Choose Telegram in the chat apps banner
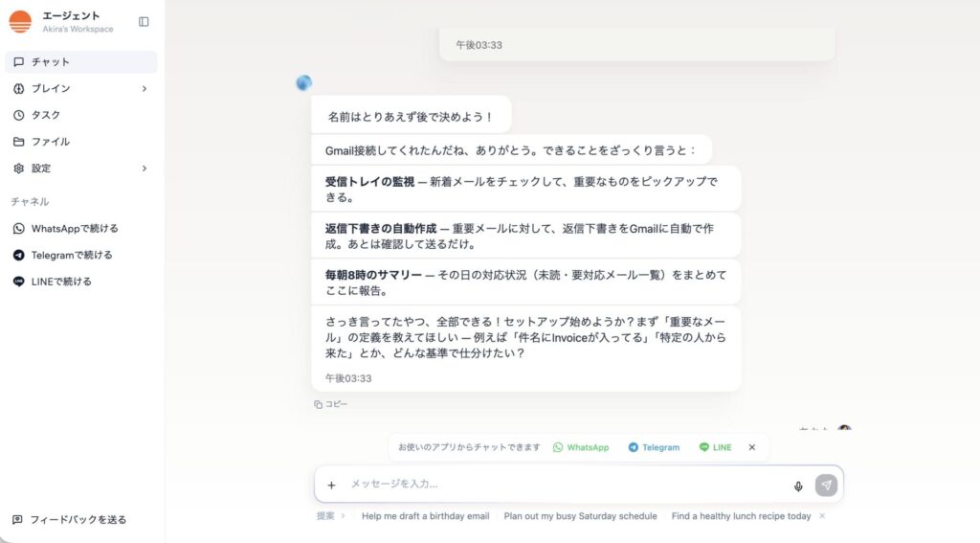The image size is (980, 543). (x=654, y=447)
